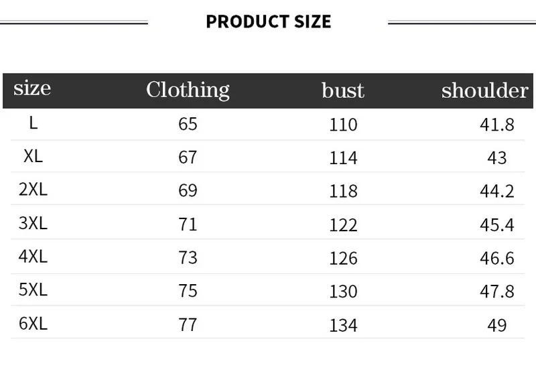This screenshot has width=536, height=392.
Task: Click bust value 126
Action: tap(343, 259)
